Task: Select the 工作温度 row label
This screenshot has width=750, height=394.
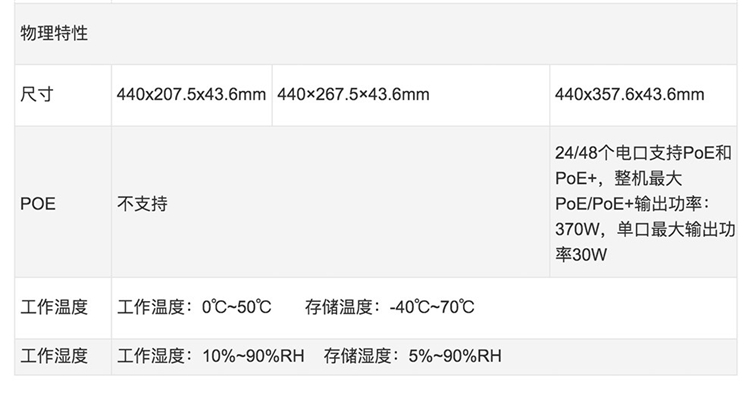Action: (x=54, y=307)
